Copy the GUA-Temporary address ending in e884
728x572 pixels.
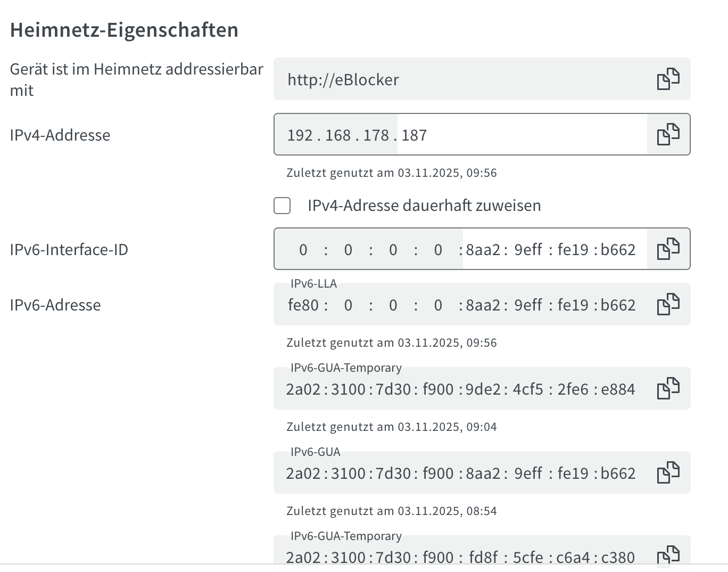click(668, 388)
